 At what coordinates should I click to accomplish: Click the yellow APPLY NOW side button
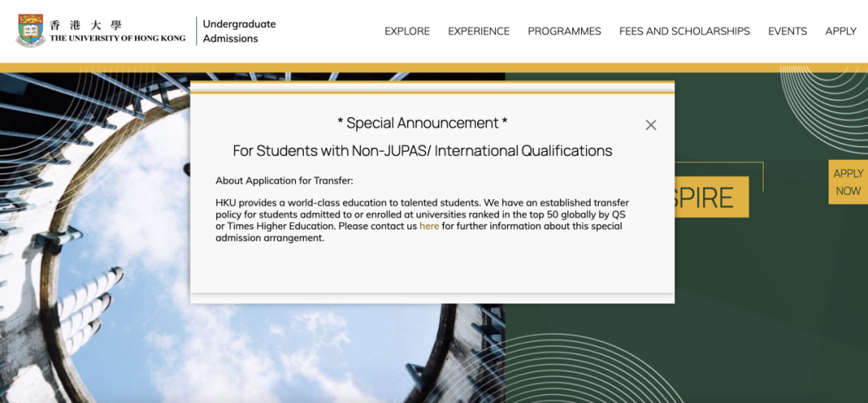(x=848, y=182)
